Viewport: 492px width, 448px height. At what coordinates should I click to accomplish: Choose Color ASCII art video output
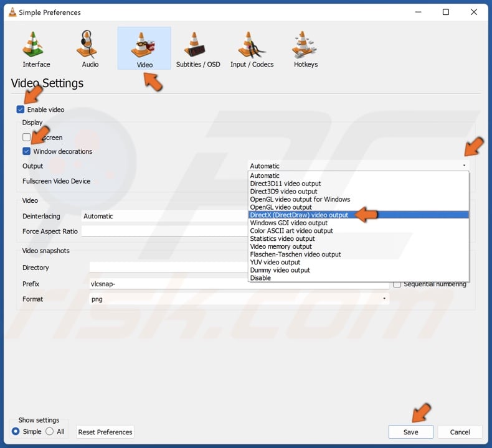point(359,231)
